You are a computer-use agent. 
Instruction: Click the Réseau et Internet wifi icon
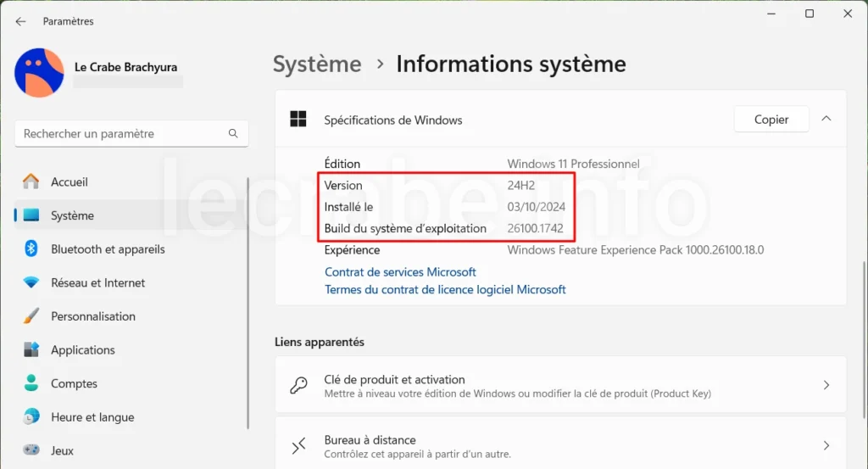31,282
